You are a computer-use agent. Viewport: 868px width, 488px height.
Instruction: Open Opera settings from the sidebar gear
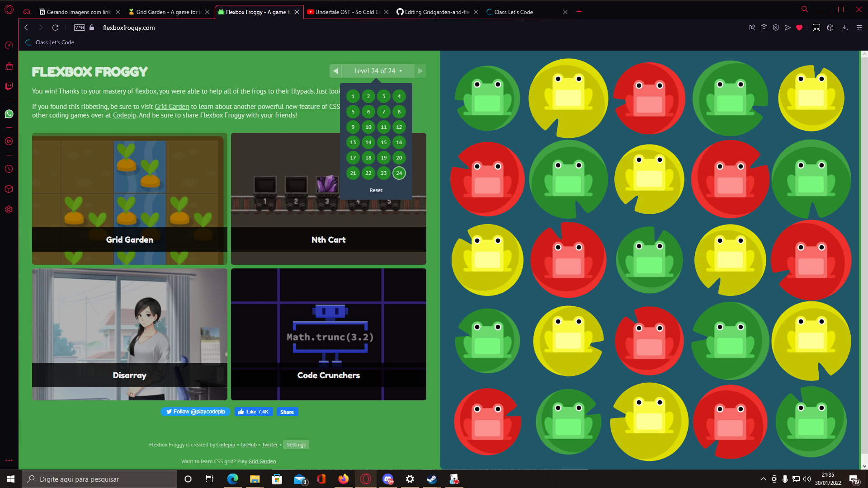pos(9,209)
